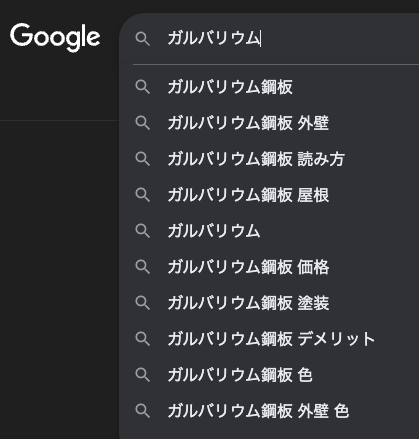Image resolution: width=419 pixels, height=439 pixels.
Task: Choose suggestion ガルバリウム鋼板 読み方
Action: click(269, 159)
